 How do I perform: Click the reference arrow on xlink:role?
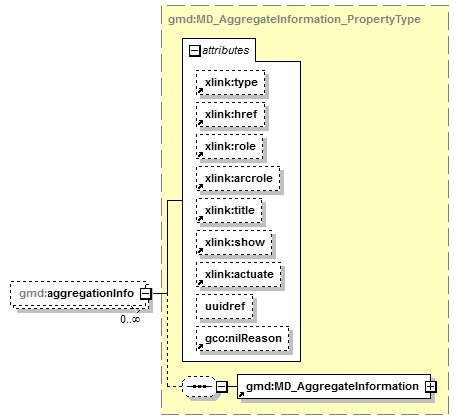tap(200, 155)
